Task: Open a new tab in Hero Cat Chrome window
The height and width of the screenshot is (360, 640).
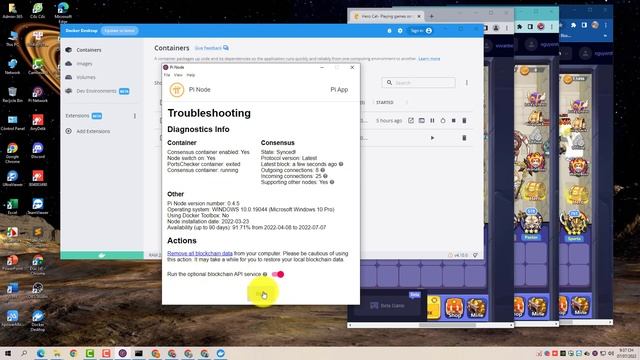Action: (431, 16)
